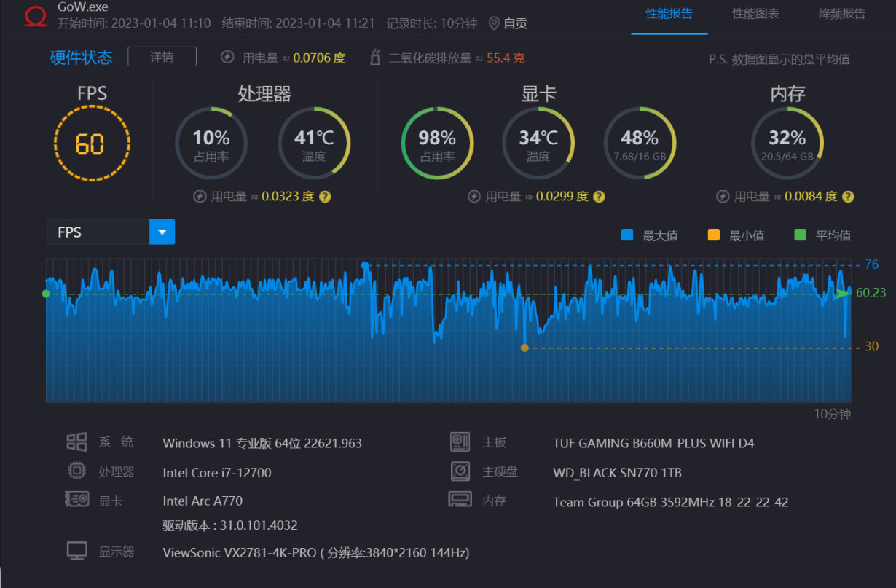
Task: Click the TUF GAMING B660M-PLUS WIFI D4 text
Action: (653, 443)
